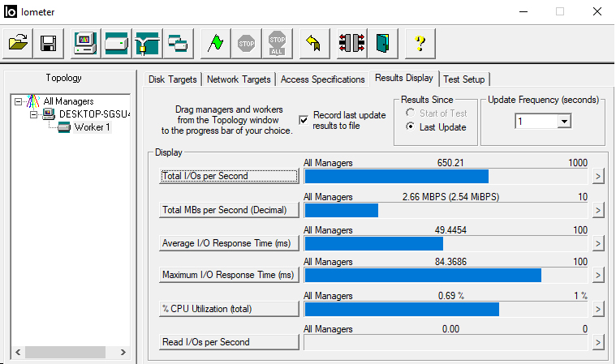Viewport: 616px width, 364px height.
Task: Select the Results Display tab
Action: pos(404,78)
